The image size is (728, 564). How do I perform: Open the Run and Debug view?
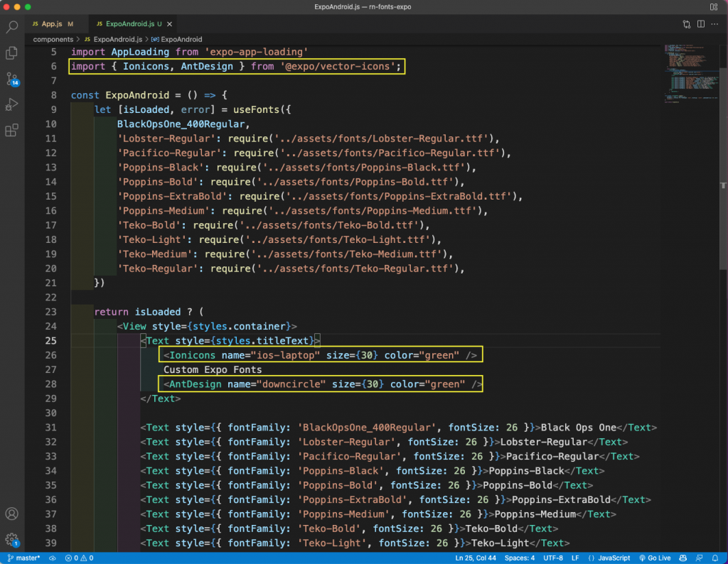pyautogui.click(x=12, y=105)
